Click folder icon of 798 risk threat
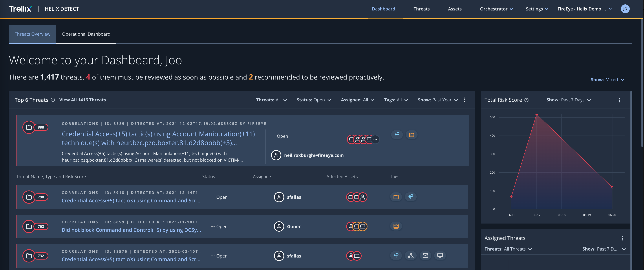The image size is (644, 270). coord(29,197)
